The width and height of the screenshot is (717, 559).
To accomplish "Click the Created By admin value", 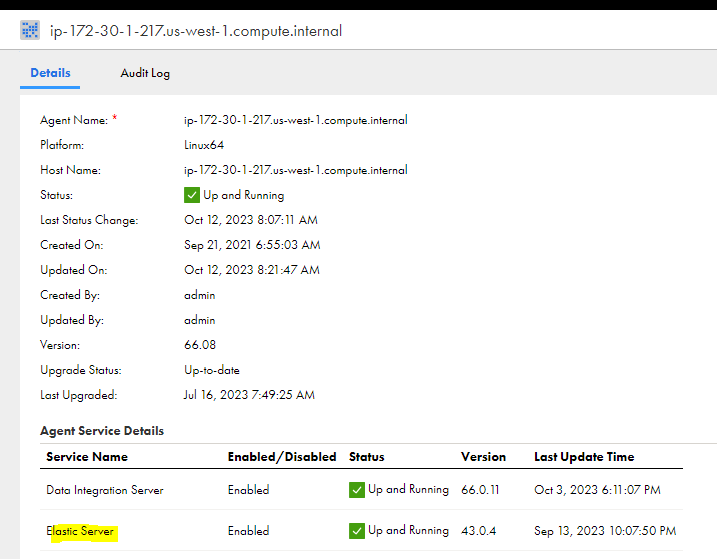I will point(199,295).
